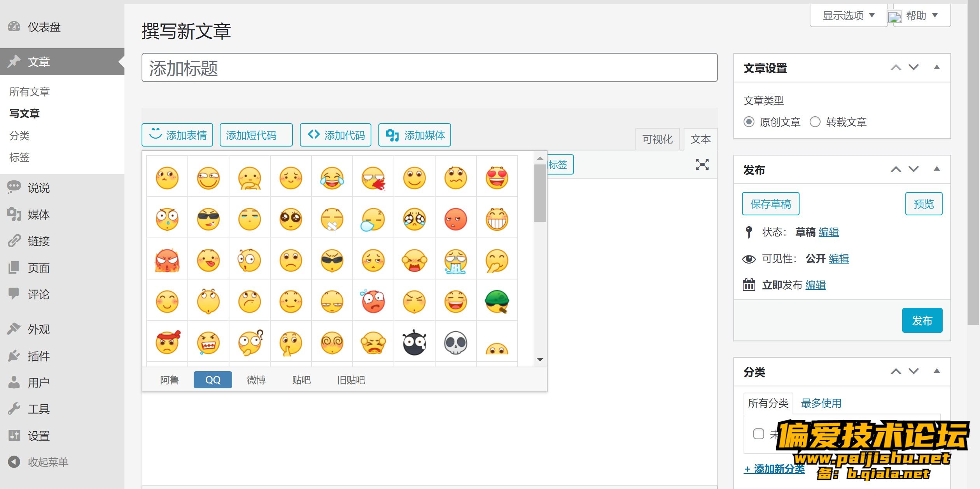Click the 添加短代码 button
The width and height of the screenshot is (980, 489).
point(256,135)
